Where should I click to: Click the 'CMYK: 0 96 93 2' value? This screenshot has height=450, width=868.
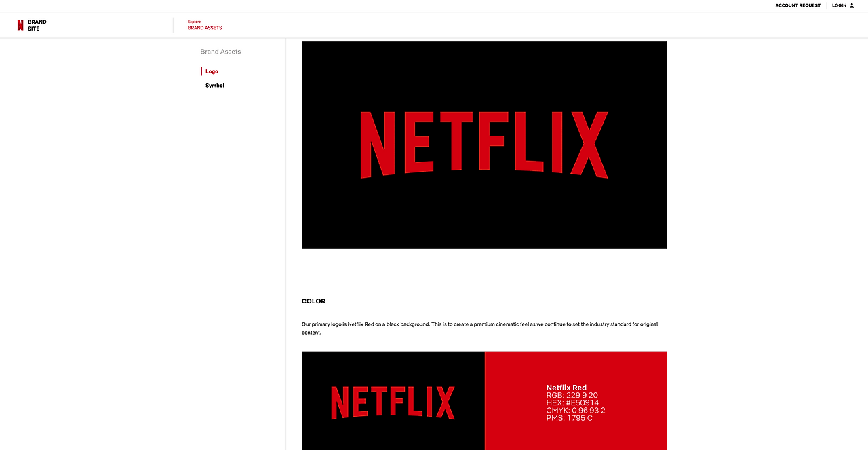tap(576, 410)
